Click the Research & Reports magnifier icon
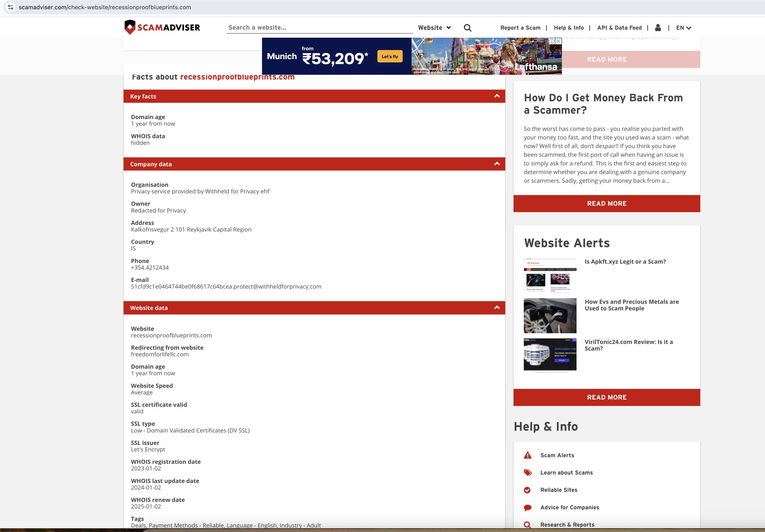765x532 pixels. [x=527, y=525]
